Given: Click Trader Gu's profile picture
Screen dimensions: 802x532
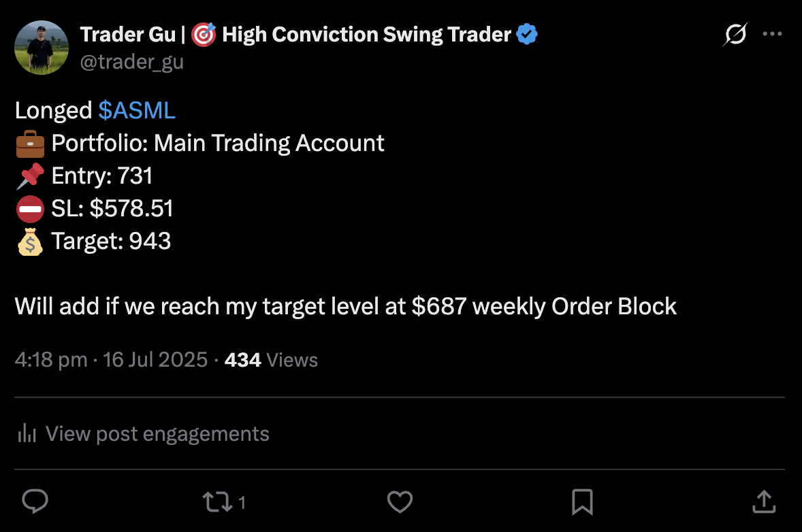Looking at the screenshot, I should (42, 48).
